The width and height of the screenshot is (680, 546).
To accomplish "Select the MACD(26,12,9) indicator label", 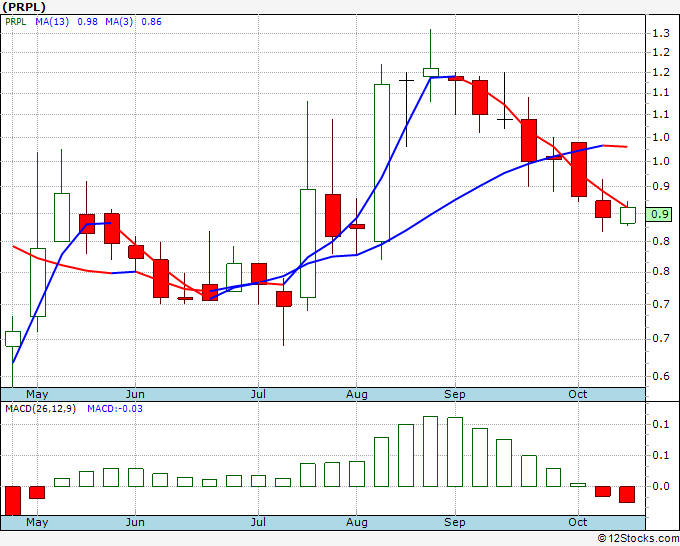I will [41, 409].
